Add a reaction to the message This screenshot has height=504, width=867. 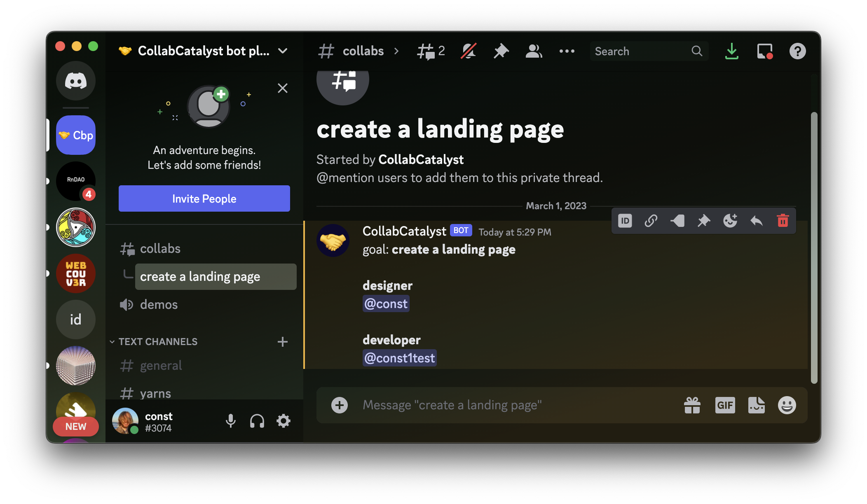click(x=730, y=221)
